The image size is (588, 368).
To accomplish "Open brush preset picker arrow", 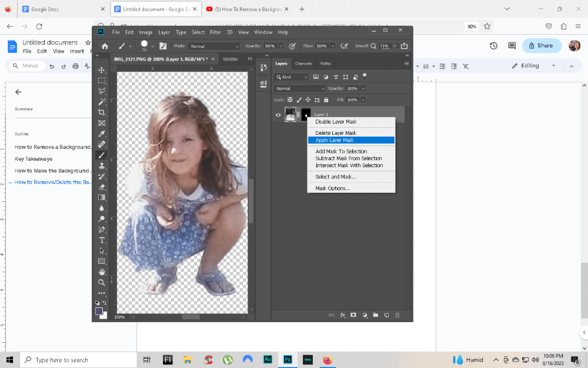I will pos(153,46).
